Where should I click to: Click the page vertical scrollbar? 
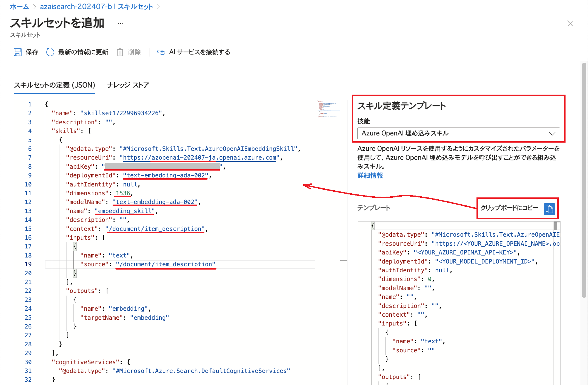584,180
